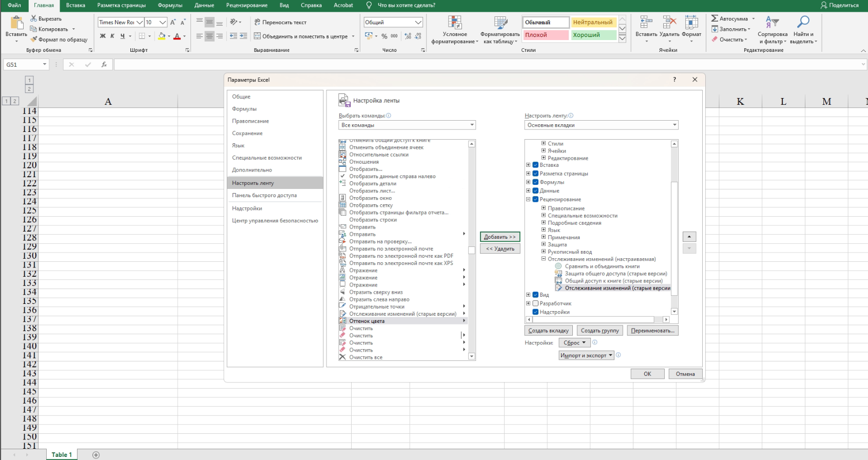Uncheck the Разметка страницы tab checkbox

pyautogui.click(x=535, y=174)
